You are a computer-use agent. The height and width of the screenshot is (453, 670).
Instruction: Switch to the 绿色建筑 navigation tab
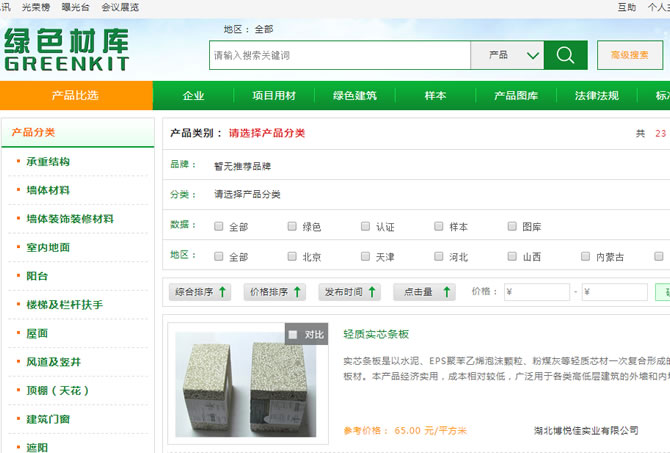[x=355, y=96]
